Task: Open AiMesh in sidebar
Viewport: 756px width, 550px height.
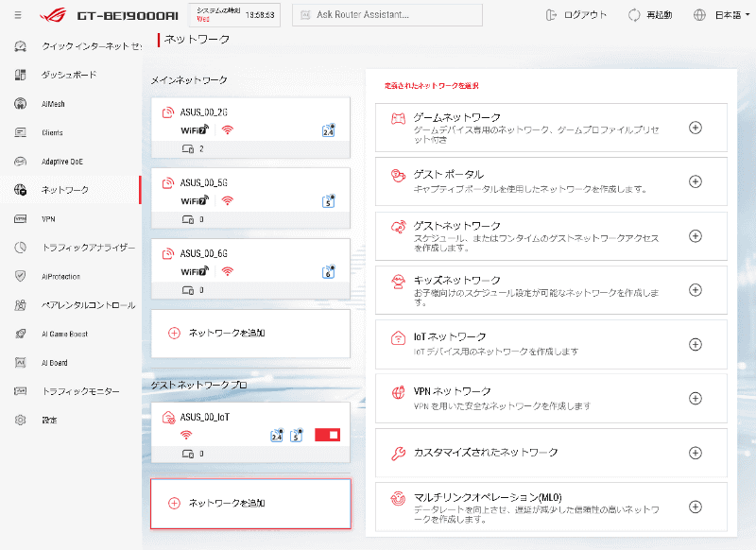Action: coord(71,104)
